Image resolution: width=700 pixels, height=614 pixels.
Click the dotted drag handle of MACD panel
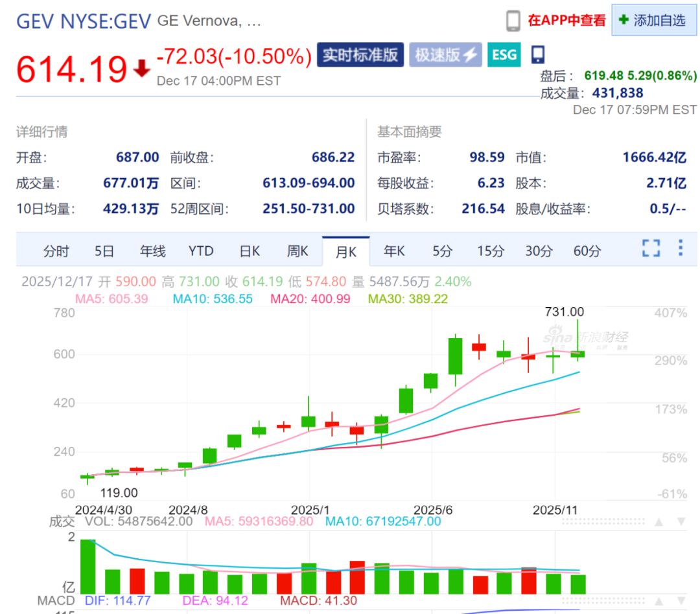[603, 602]
